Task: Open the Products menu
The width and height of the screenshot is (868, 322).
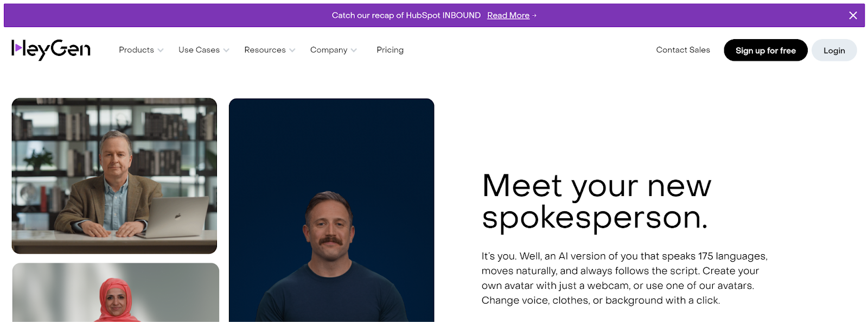Action: [x=137, y=50]
